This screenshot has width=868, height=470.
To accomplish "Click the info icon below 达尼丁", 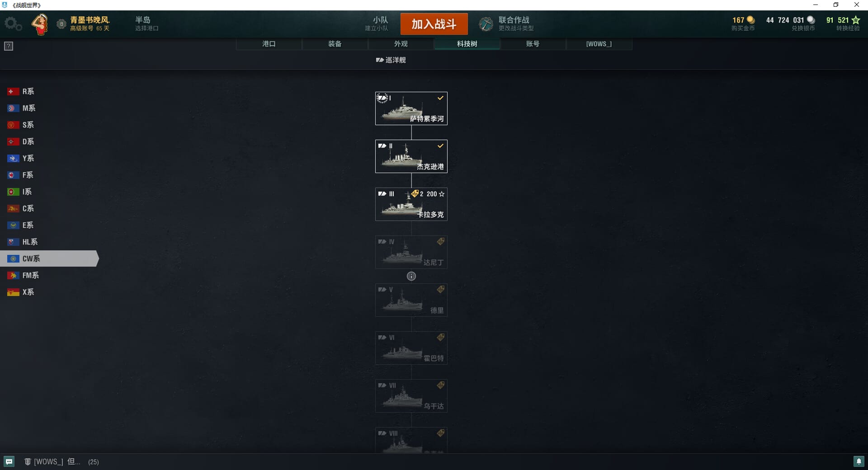I will (411, 276).
